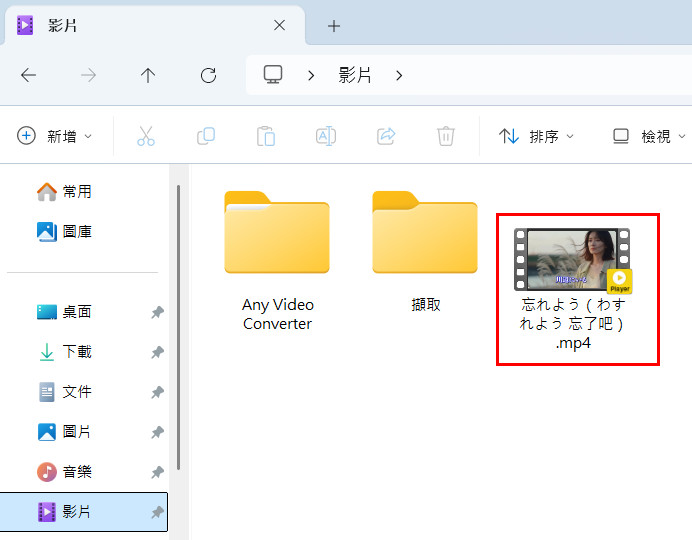
Task: Toggle the pin beside 下載
Action: pyautogui.click(x=157, y=352)
